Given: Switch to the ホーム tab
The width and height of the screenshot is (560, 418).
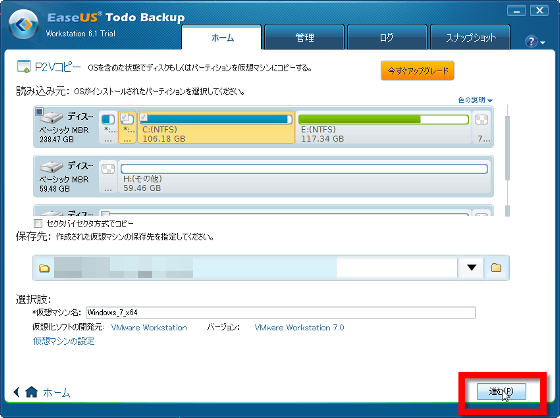Looking at the screenshot, I should (222, 37).
